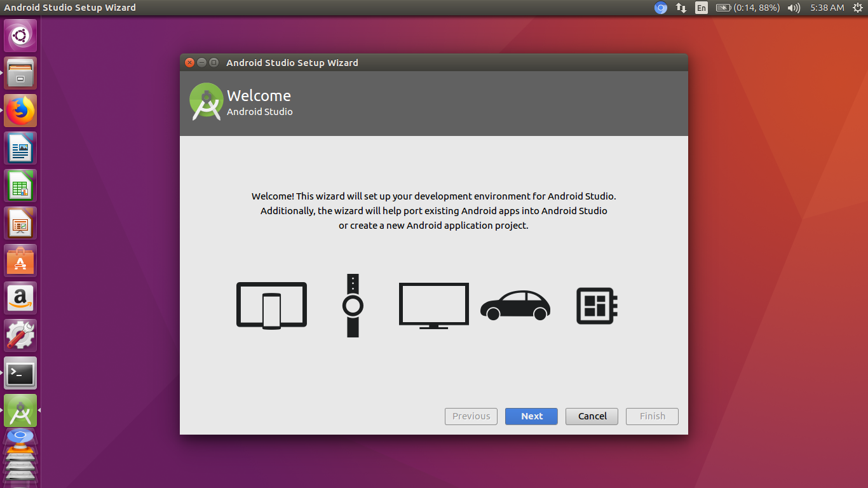
Task: Close the Setup Wizard window
Action: tap(189, 62)
